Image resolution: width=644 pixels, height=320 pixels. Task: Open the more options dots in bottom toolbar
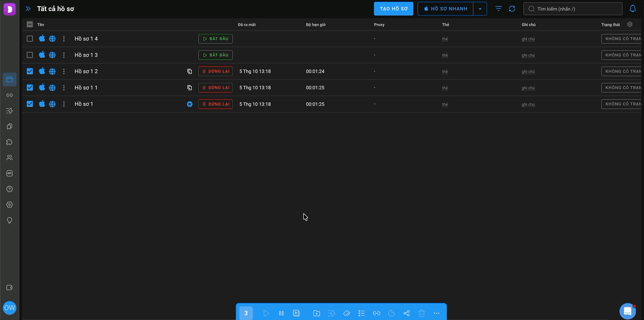(x=436, y=313)
